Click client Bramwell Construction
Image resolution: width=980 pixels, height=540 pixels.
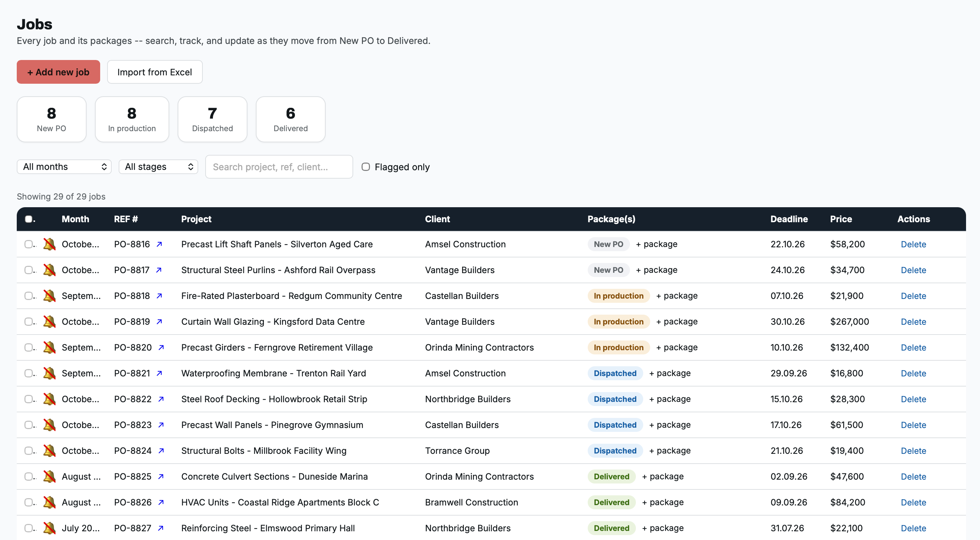(472, 502)
